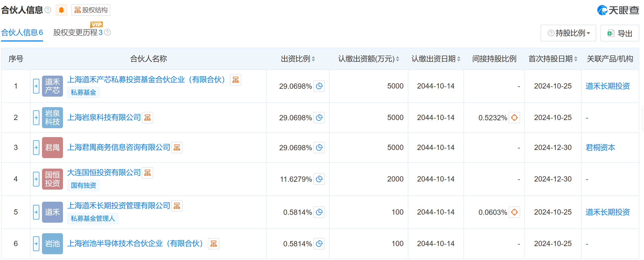Expand row for 上海岩池半导体技术合伙企业
The image size is (644, 260).
point(36,244)
